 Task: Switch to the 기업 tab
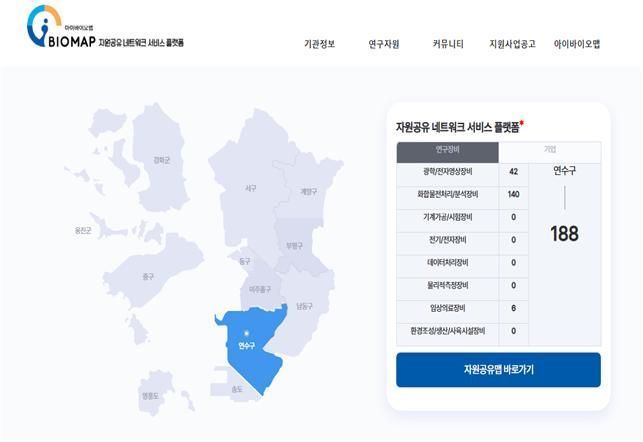point(549,151)
